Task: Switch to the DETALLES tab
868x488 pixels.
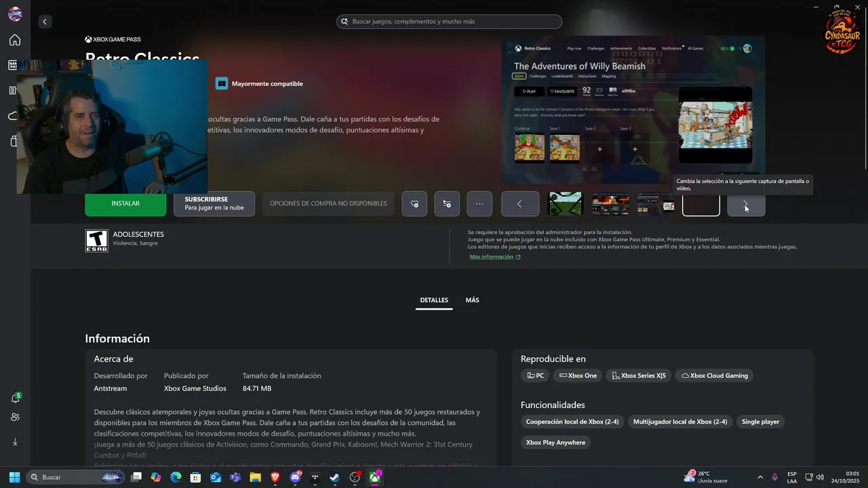Action: click(434, 300)
